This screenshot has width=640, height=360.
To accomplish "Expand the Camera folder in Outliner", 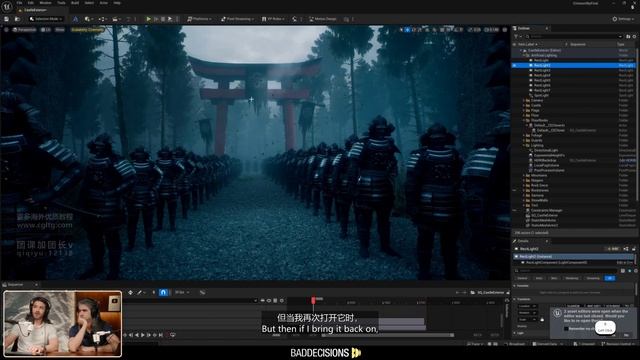I will (524, 100).
